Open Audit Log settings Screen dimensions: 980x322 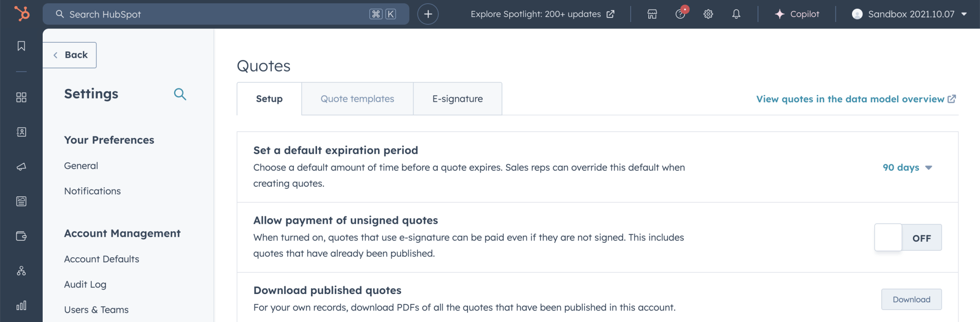click(85, 284)
